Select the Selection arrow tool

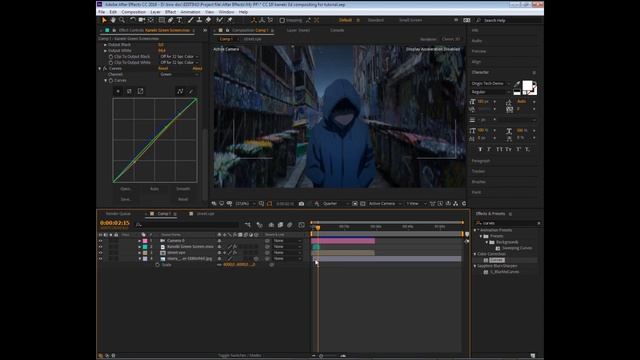104,20
